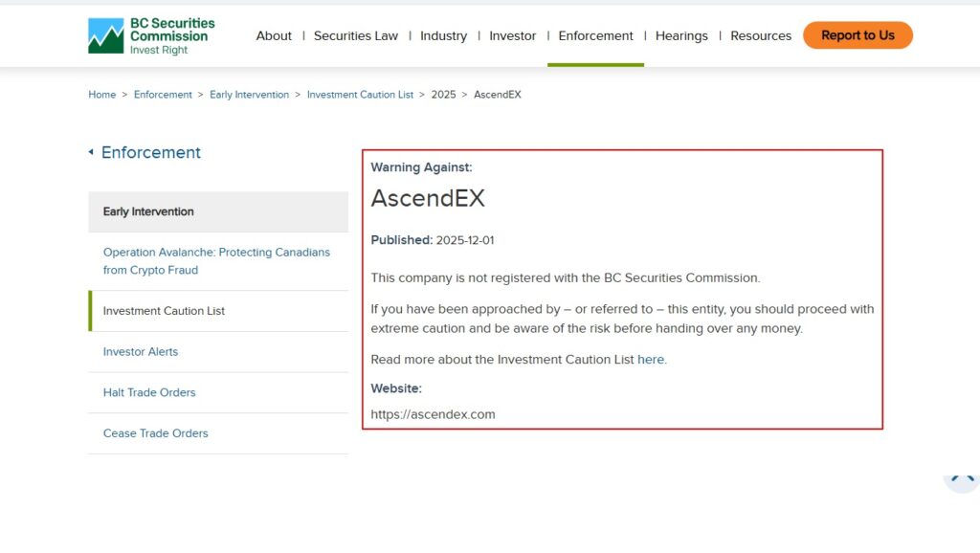Open the Securities Law menu
The width and height of the screenshot is (980, 553).
356,35
